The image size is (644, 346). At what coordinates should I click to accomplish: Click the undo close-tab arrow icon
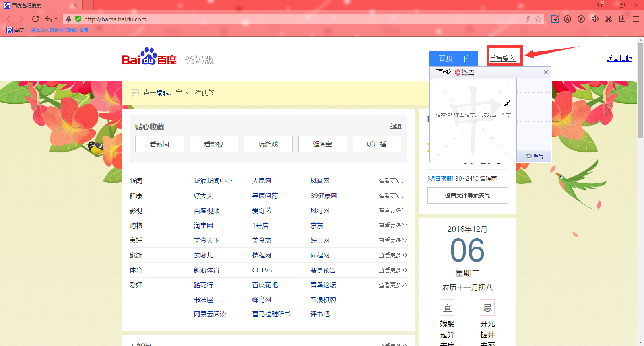pyautogui.click(x=49, y=19)
